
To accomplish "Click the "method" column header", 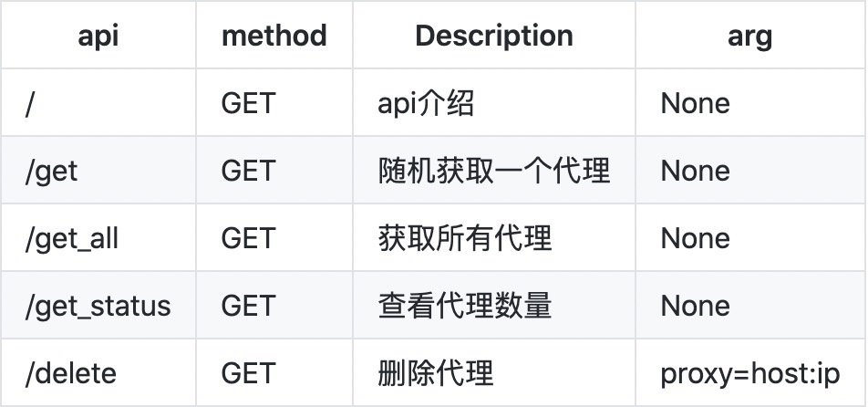I will point(274,36).
